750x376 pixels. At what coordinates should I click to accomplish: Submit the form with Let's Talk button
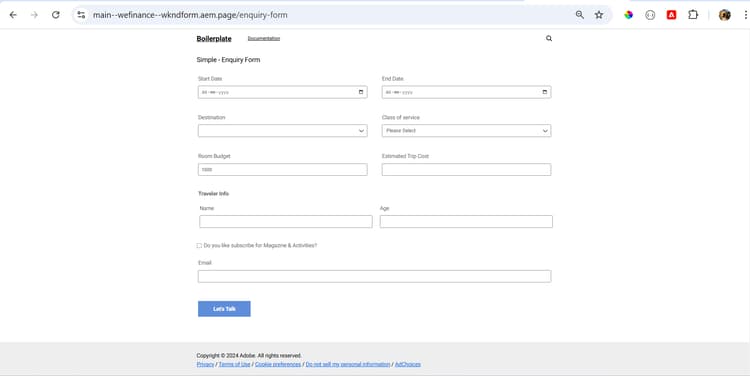(x=224, y=309)
